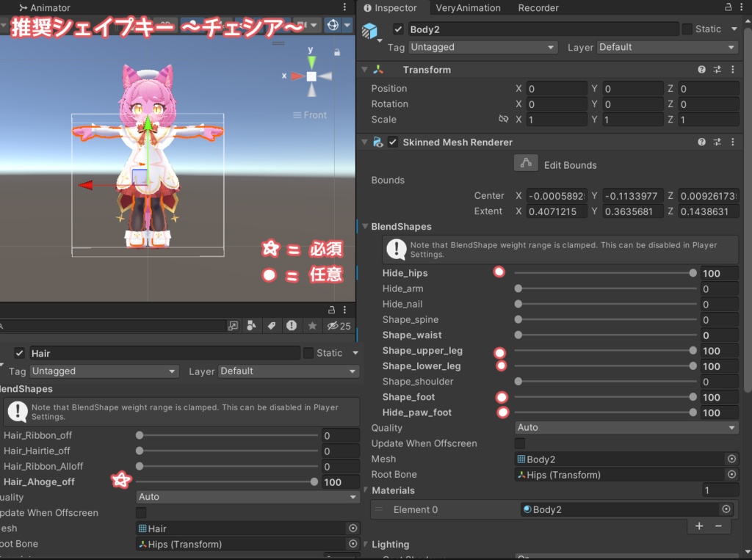752x560 pixels.
Task: Collapse the BlendShapes section in Inspector
Action: (x=365, y=226)
